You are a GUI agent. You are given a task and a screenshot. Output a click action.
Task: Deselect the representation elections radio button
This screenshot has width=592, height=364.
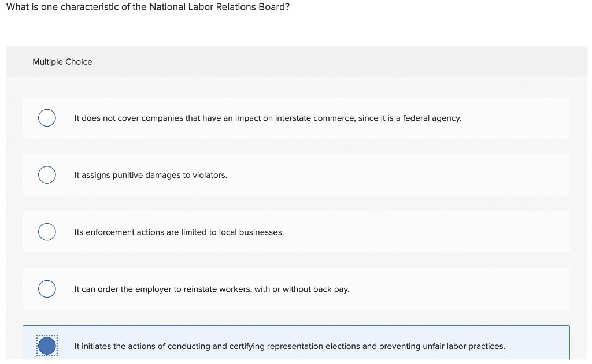[47, 346]
